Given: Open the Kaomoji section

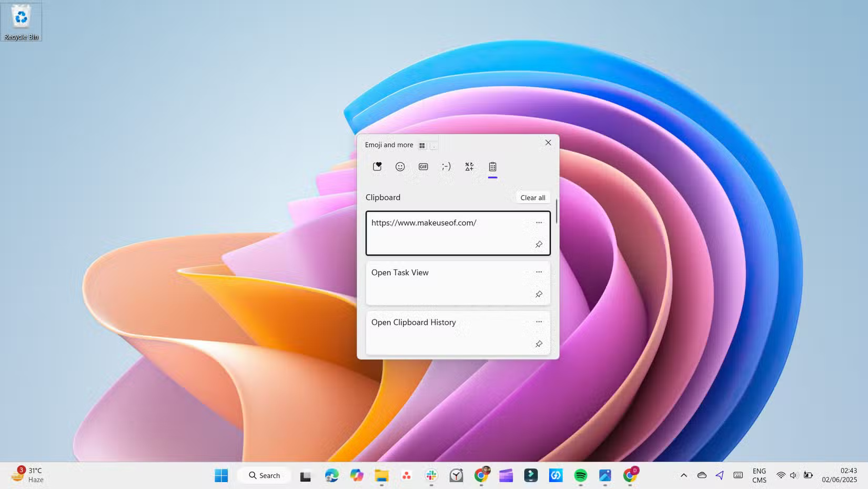Looking at the screenshot, I should point(446,166).
